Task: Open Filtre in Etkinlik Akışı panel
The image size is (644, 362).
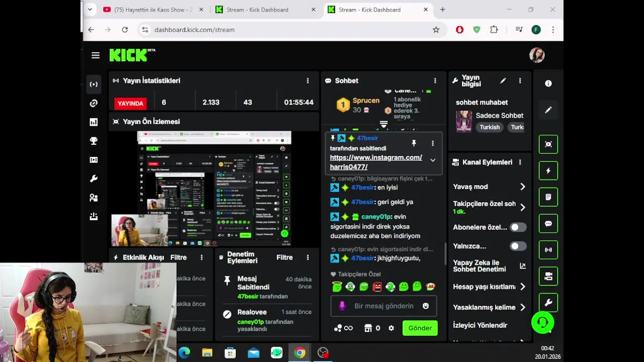Action: pos(179,257)
